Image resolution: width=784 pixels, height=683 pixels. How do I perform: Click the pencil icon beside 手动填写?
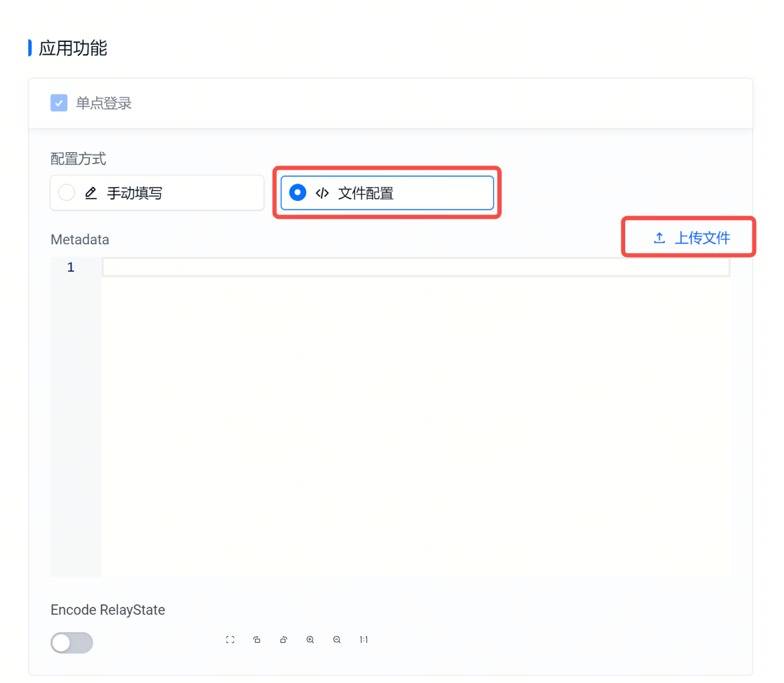[x=91, y=194]
